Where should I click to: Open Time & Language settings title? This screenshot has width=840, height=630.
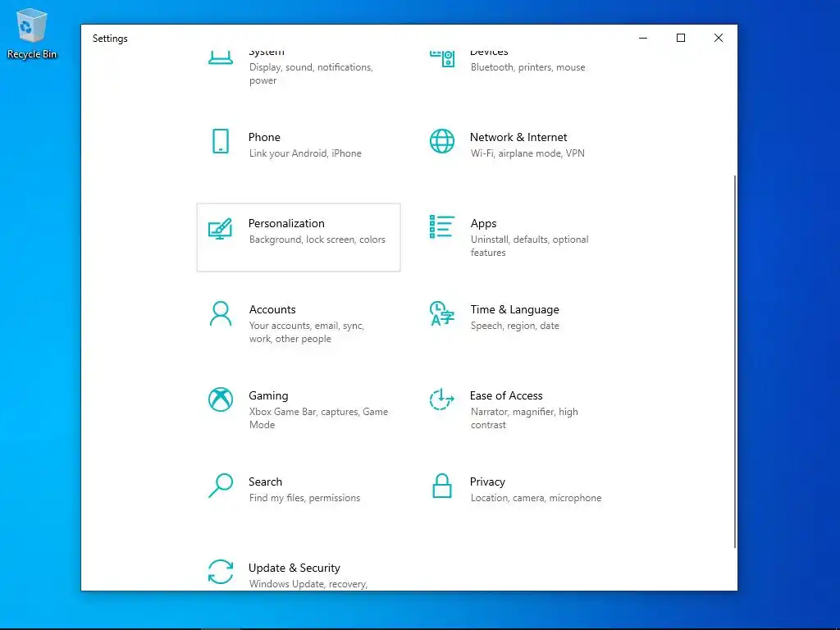pyautogui.click(x=514, y=309)
